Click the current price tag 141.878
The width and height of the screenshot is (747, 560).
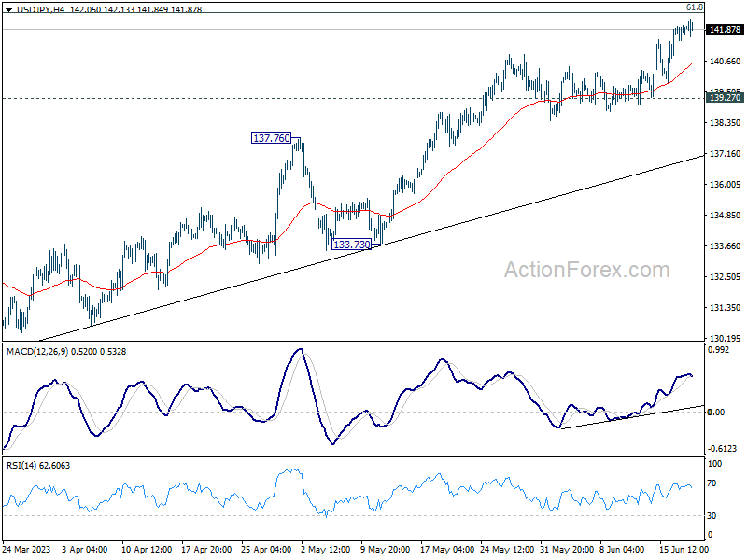(x=726, y=30)
